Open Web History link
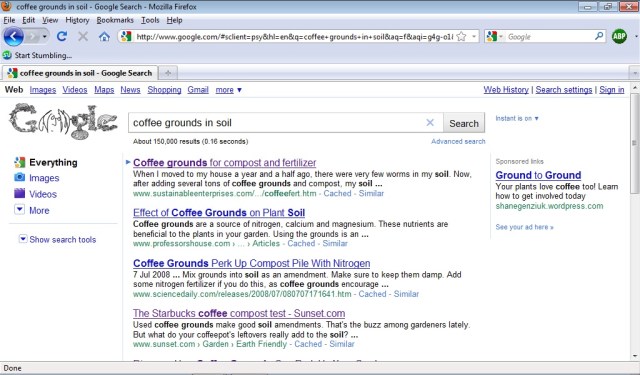 coord(506,90)
